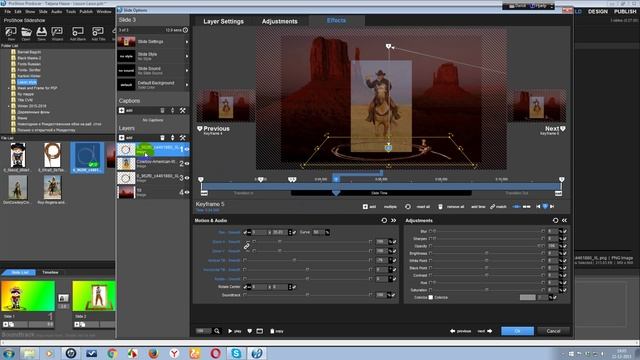Toggle Soundtrack keyframe checkmark

394,295
